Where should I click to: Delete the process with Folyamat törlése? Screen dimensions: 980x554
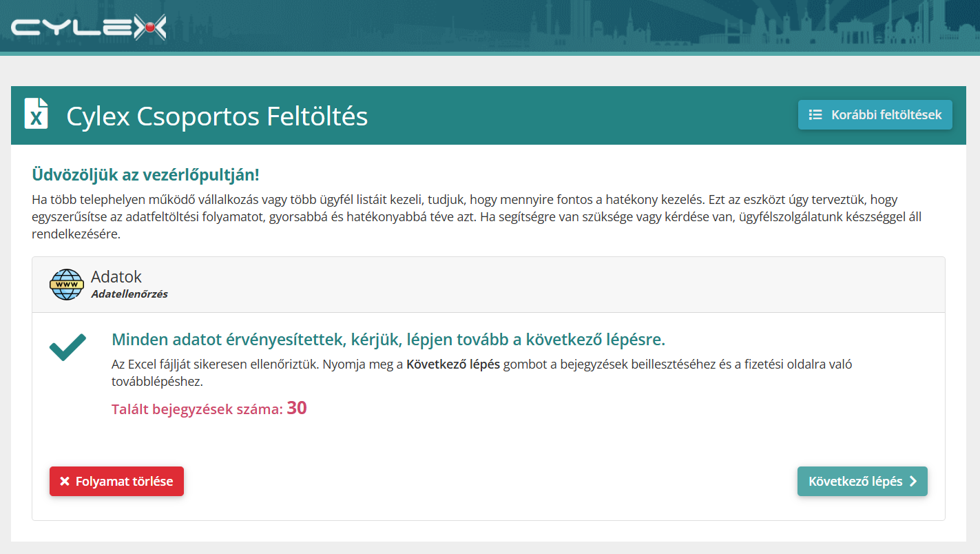[x=116, y=482]
